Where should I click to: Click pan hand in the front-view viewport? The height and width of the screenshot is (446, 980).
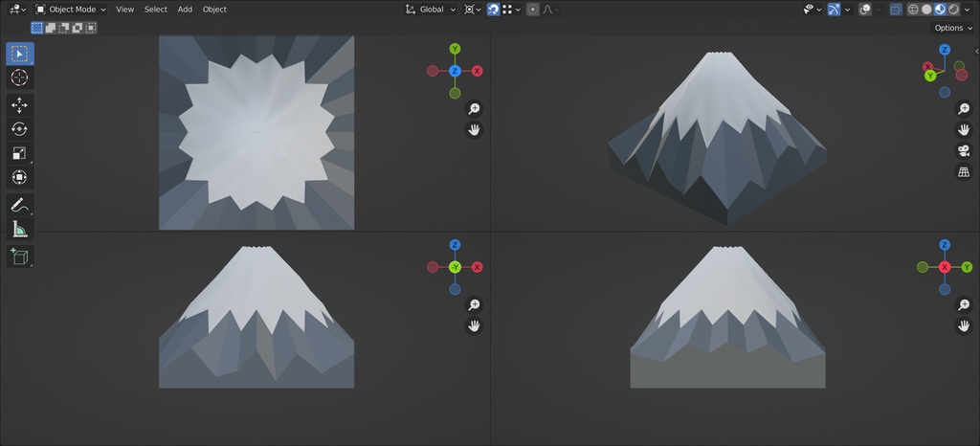coord(475,325)
